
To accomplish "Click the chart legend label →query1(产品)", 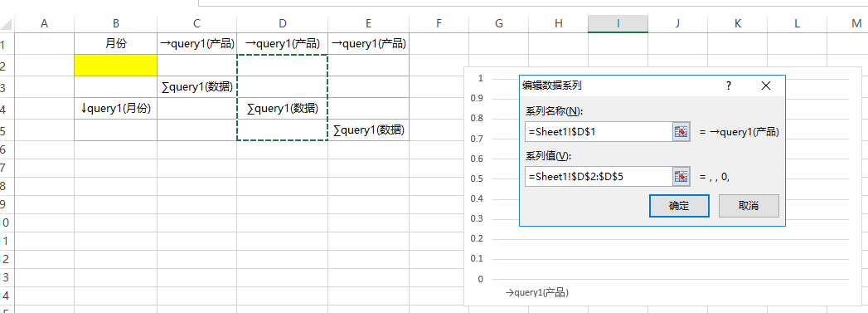I will pyautogui.click(x=537, y=292).
